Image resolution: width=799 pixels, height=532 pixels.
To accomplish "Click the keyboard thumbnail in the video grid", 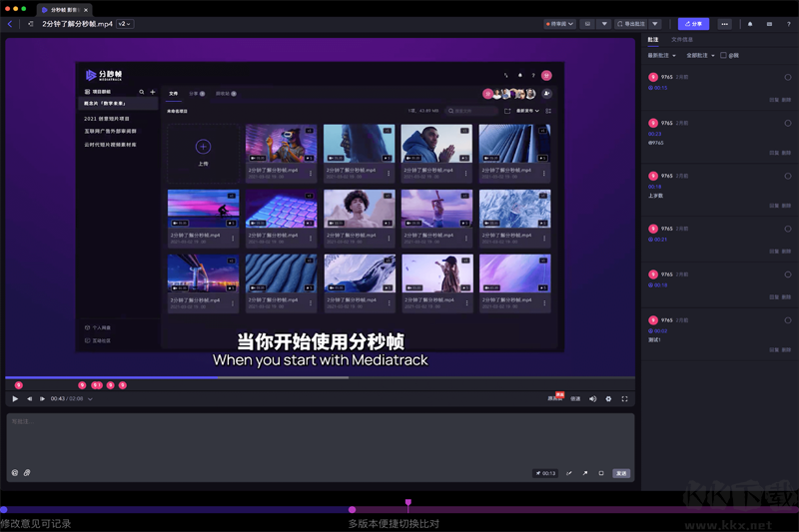I will coord(282,209).
